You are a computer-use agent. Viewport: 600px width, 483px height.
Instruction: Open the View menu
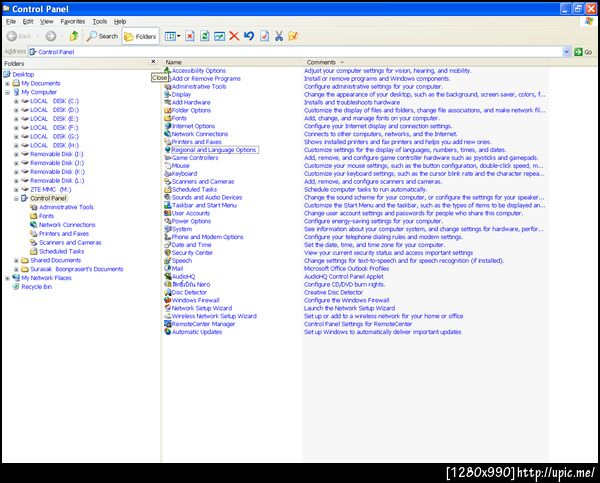[47, 21]
